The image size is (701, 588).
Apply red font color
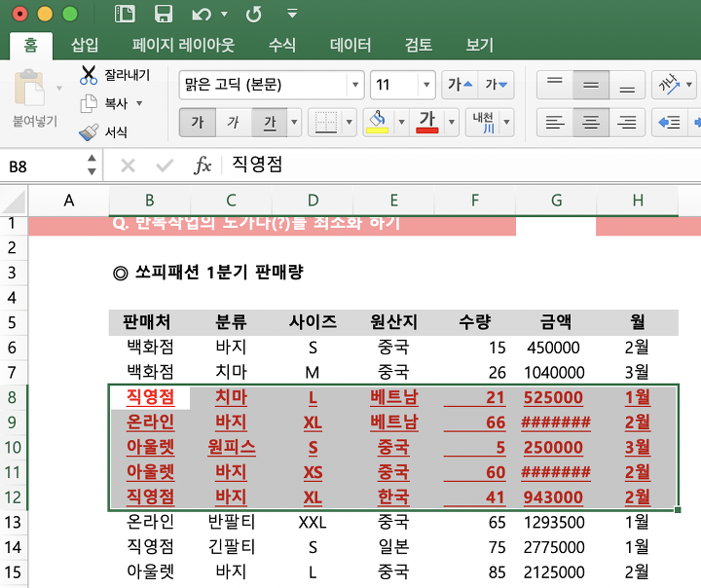click(427, 122)
